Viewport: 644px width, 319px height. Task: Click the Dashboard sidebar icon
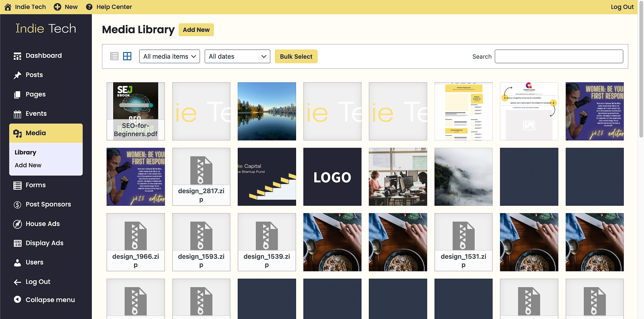pos(17,56)
